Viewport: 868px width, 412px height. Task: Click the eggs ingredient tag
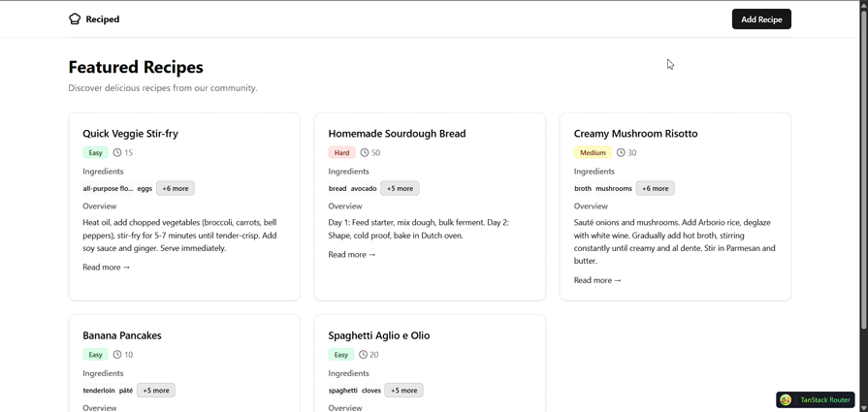[145, 189]
